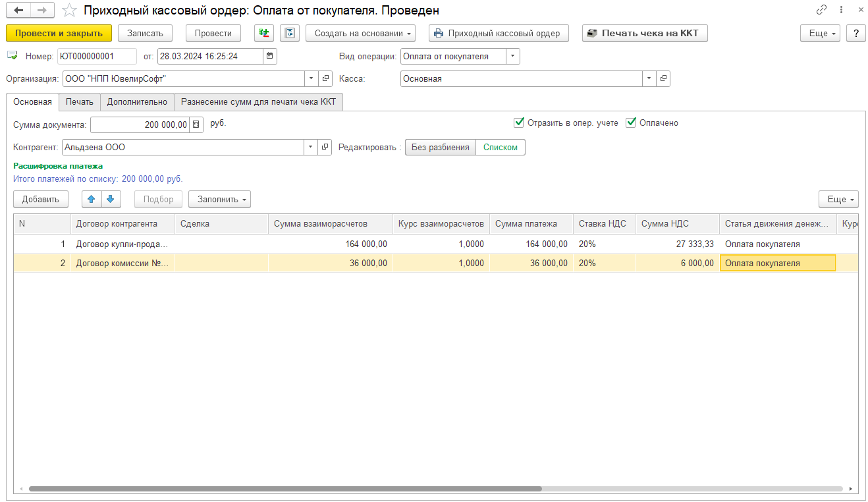Open the document structure report icon
This screenshot has width=868, height=502.
point(290,33)
